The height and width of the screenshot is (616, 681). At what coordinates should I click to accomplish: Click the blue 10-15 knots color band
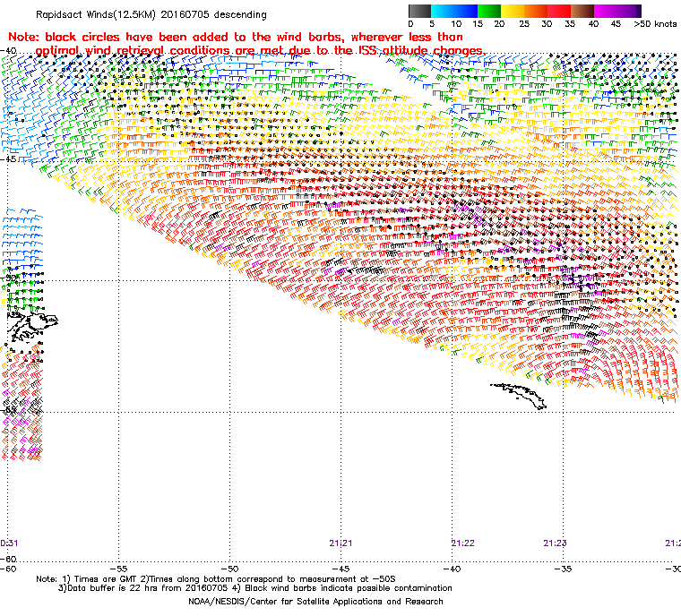(x=466, y=11)
